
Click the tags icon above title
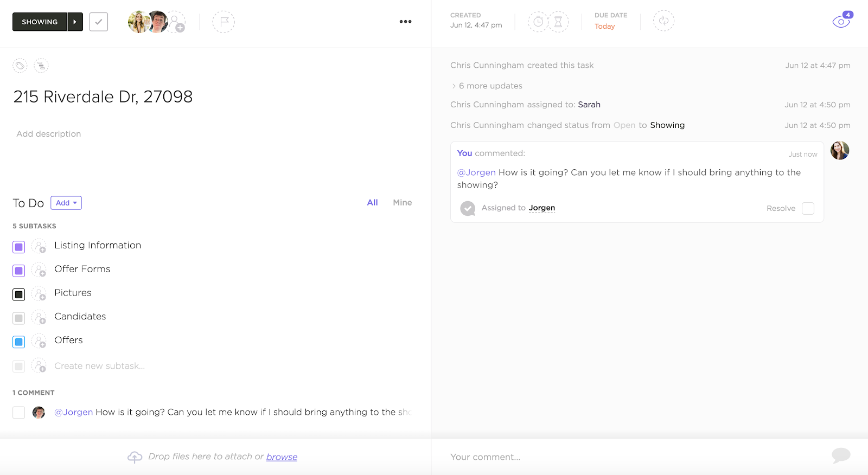click(x=20, y=66)
